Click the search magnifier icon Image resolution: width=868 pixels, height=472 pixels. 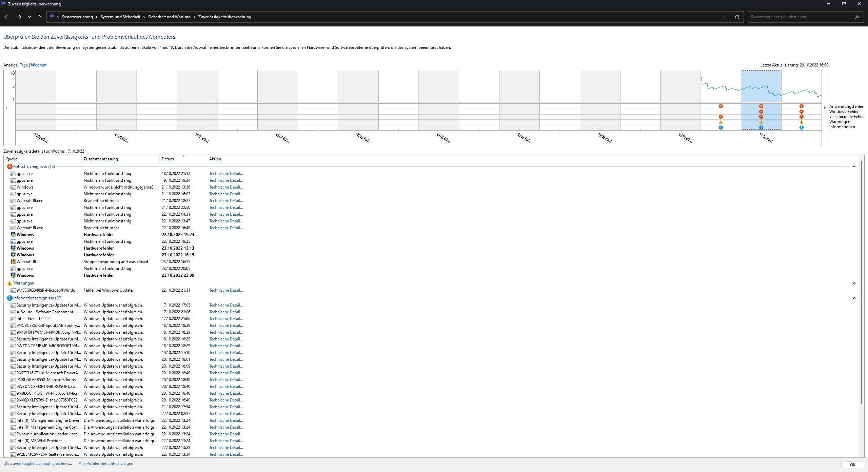(857, 17)
